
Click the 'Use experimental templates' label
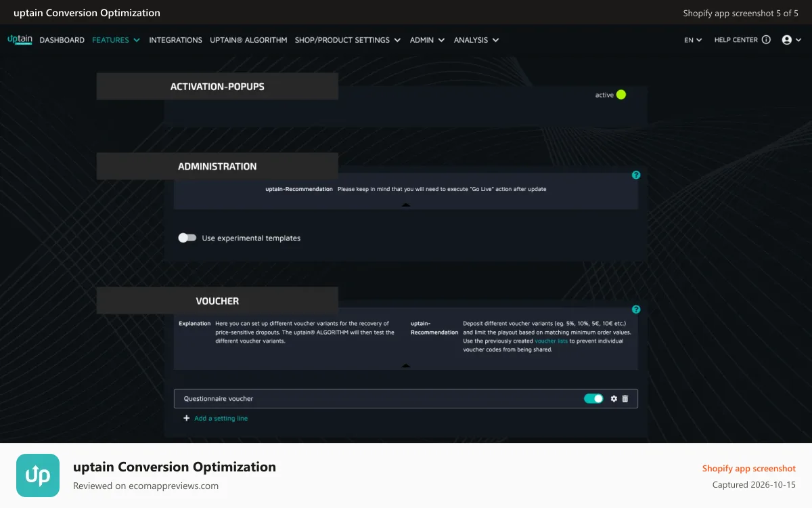click(x=251, y=238)
